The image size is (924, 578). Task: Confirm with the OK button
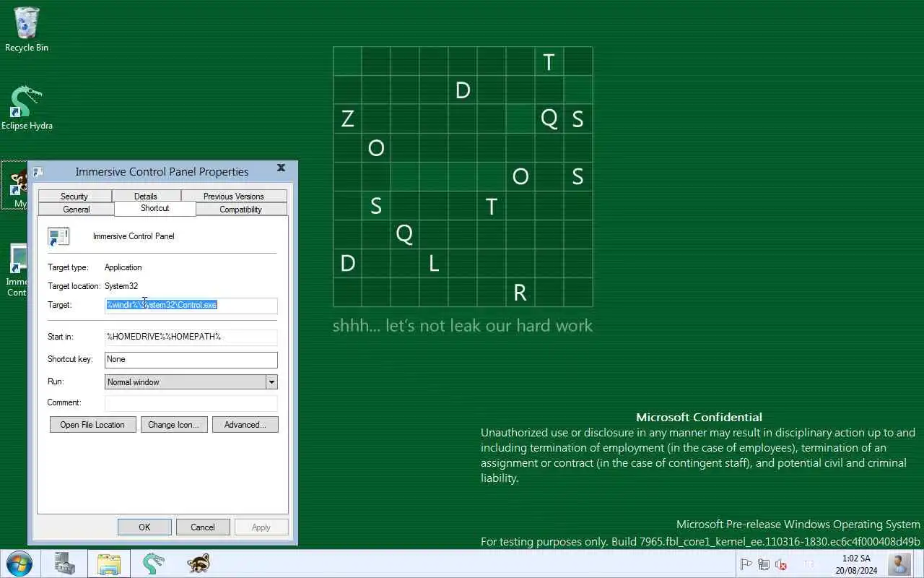144,527
